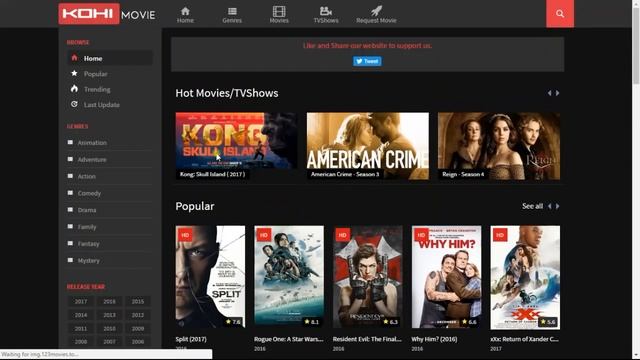
Task: Open Movies in the top navigation
Action: coord(279,15)
